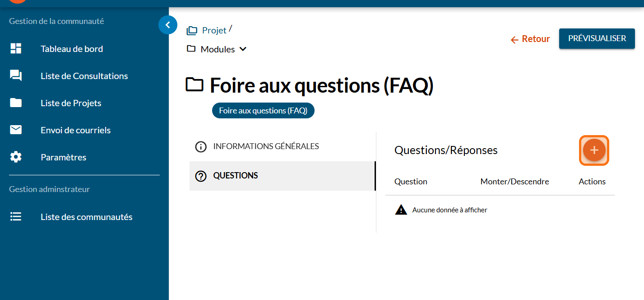This screenshot has width=644, height=300.
Task: Collapse the sidebar with the chevron button
Action: 168,25
